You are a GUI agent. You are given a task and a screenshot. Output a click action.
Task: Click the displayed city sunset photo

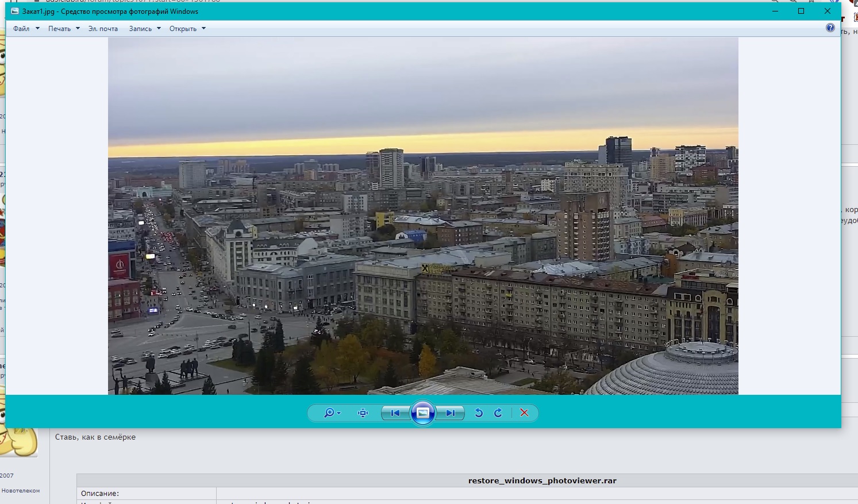point(423,216)
